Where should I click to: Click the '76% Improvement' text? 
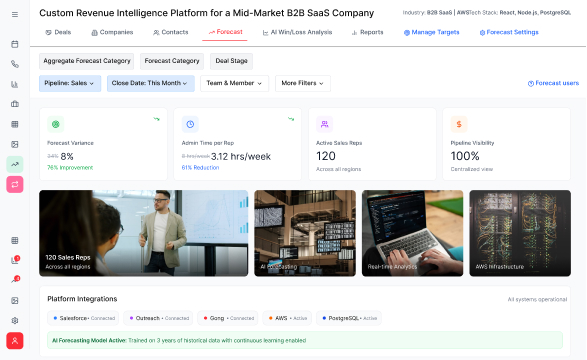click(x=70, y=168)
